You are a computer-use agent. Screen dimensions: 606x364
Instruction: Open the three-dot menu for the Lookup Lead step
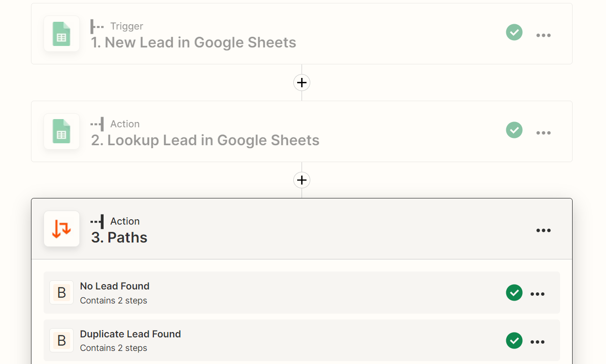pyautogui.click(x=544, y=133)
